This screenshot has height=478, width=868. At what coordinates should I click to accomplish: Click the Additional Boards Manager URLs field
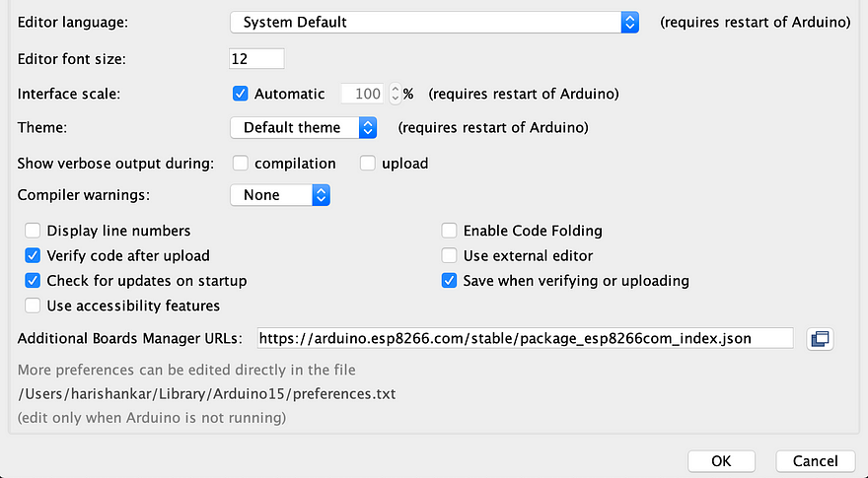coord(526,338)
